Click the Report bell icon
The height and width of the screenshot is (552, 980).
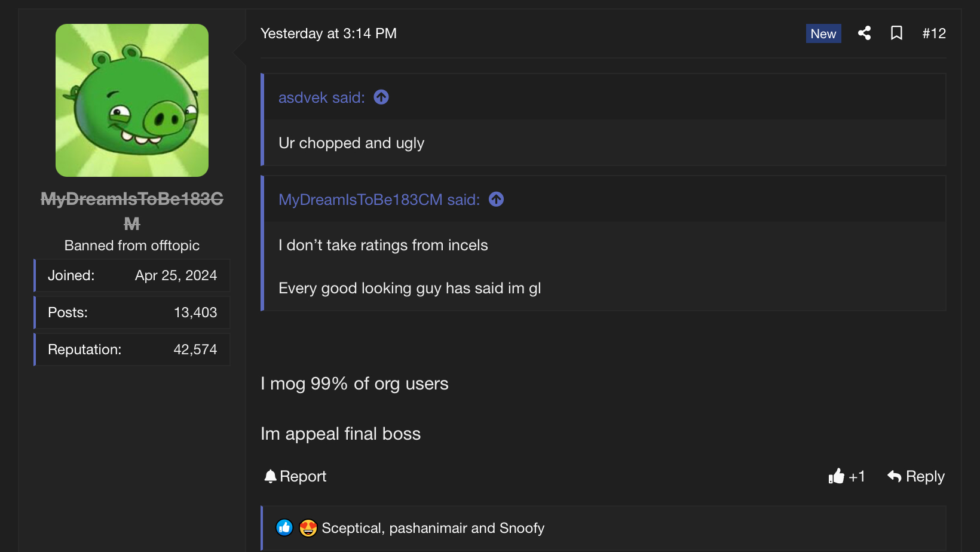point(271,476)
